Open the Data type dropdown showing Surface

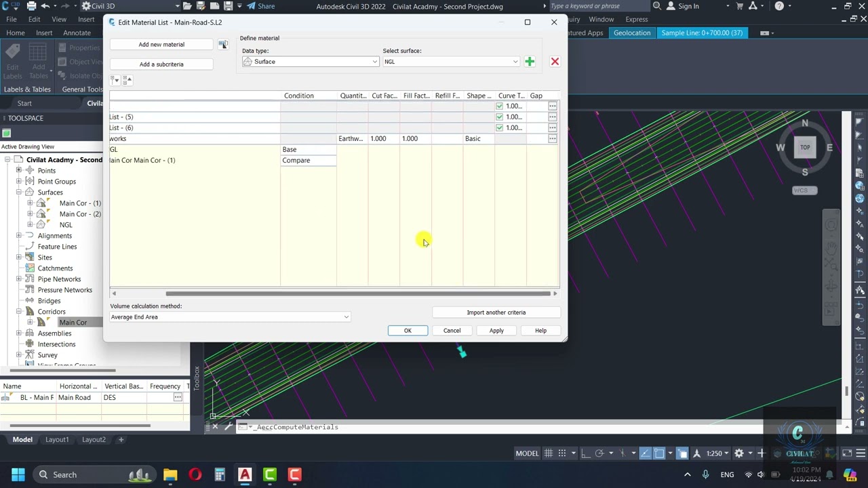tap(311, 62)
